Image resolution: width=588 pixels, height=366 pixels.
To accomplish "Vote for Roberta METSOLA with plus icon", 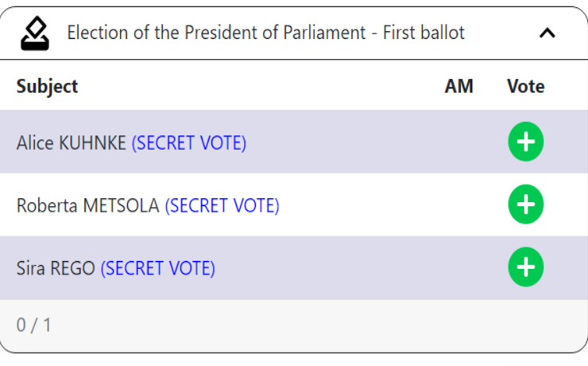I will pyautogui.click(x=526, y=204).
